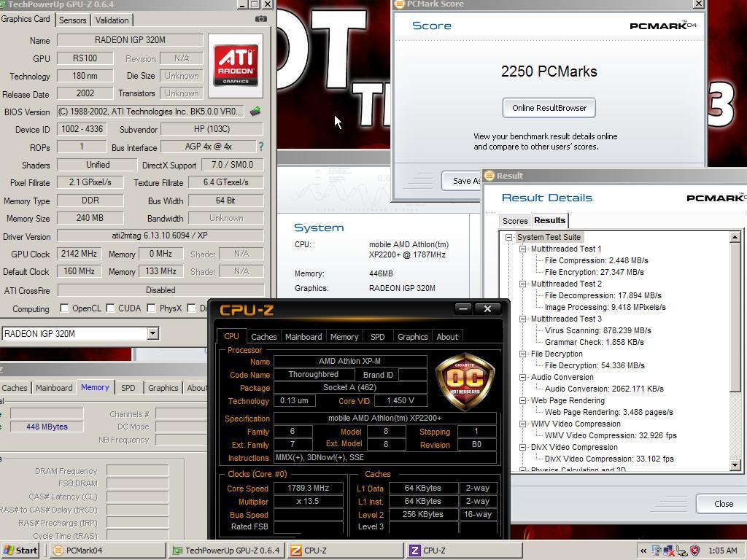Open PCMark04 from the taskbar

(107, 551)
